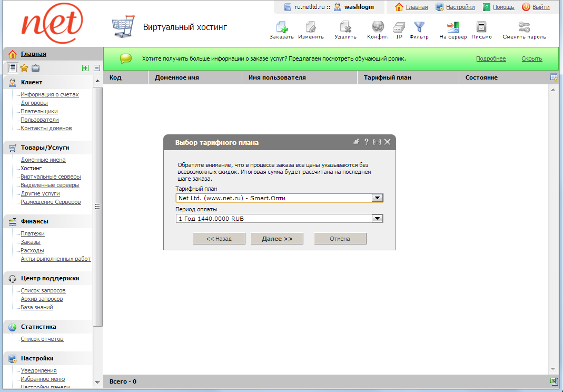This screenshot has width=563, height=392.
Task: Click the Сменить пароль key icon
Action: pyautogui.click(x=524, y=26)
